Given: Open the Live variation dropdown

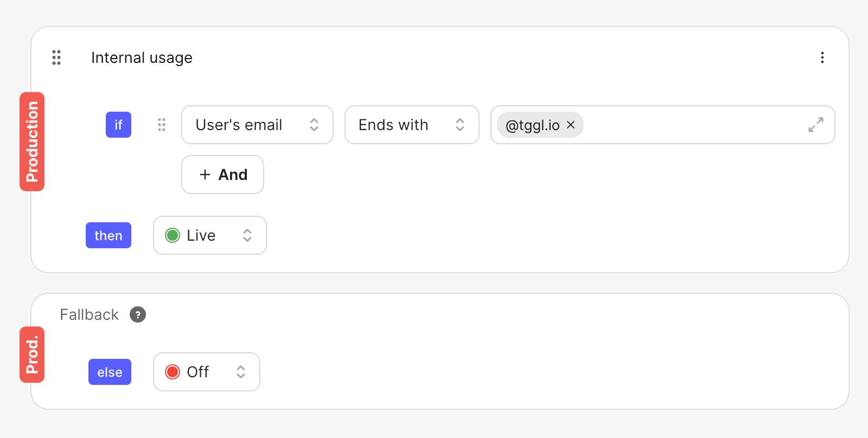Looking at the screenshot, I should [210, 235].
